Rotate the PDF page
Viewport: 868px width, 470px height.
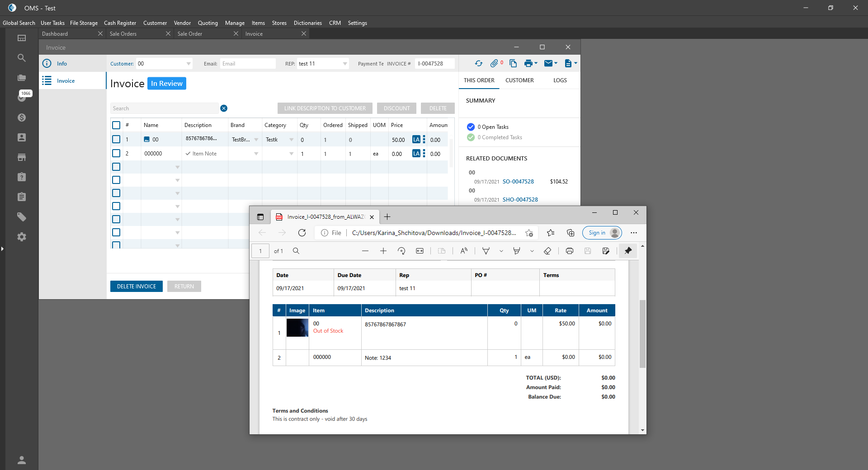point(401,251)
